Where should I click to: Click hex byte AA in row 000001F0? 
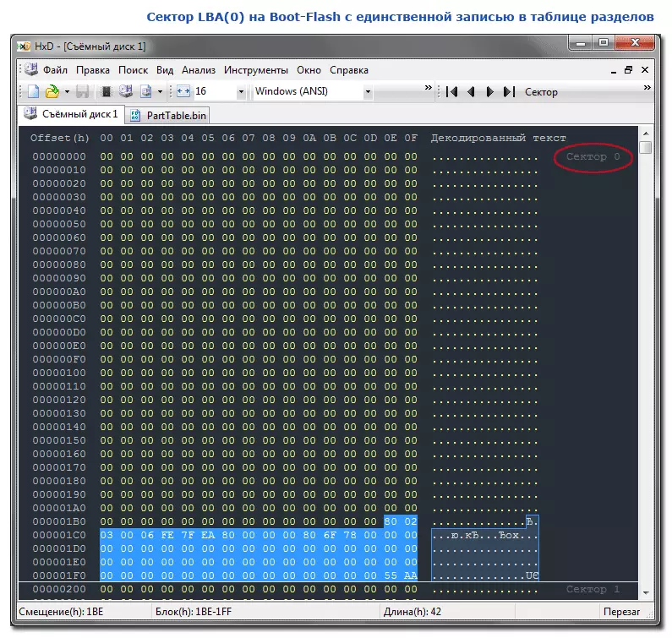[411, 575]
